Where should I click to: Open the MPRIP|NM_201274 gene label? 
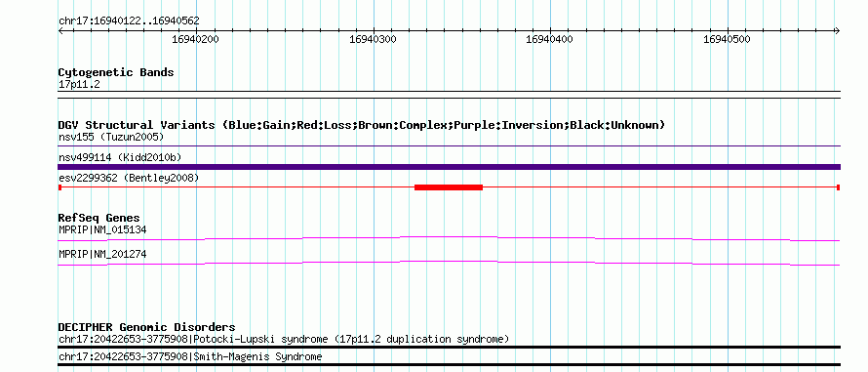[102, 255]
